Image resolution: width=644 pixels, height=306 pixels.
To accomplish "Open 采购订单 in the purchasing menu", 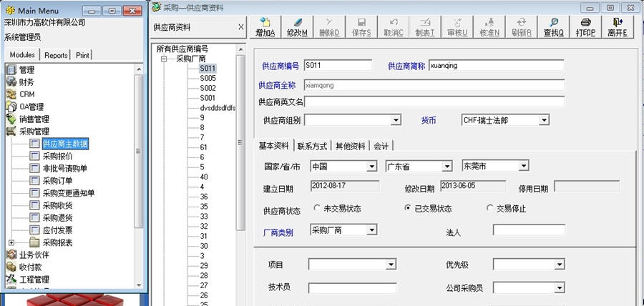I will pyautogui.click(x=59, y=181).
